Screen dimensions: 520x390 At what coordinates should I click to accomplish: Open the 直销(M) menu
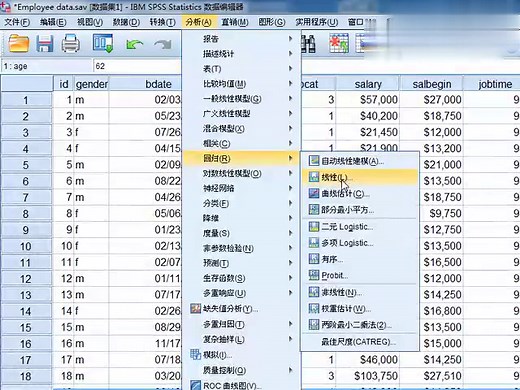click(235, 22)
